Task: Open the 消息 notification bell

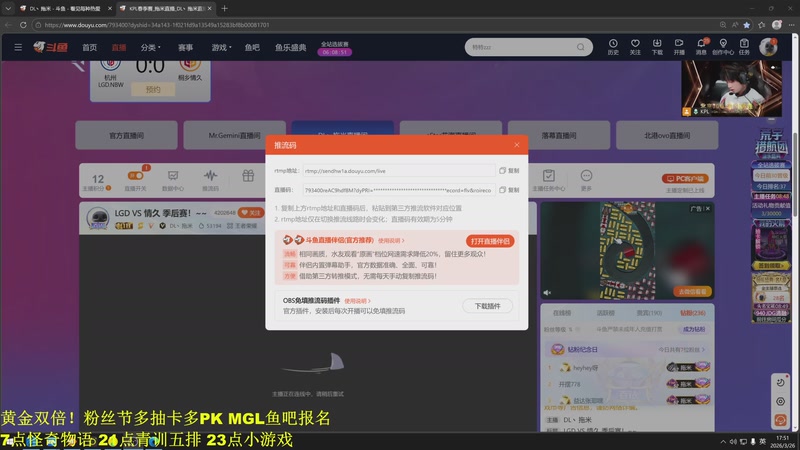Action: tap(701, 47)
